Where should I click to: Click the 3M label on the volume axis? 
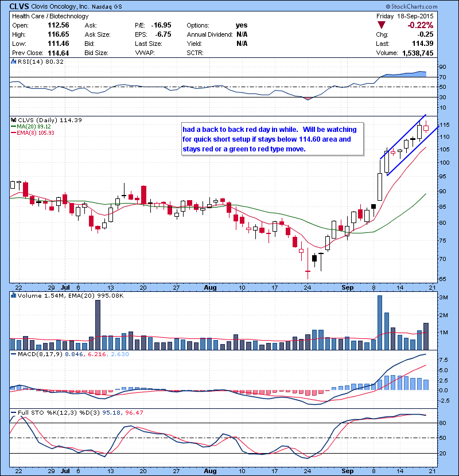pos(444,298)
